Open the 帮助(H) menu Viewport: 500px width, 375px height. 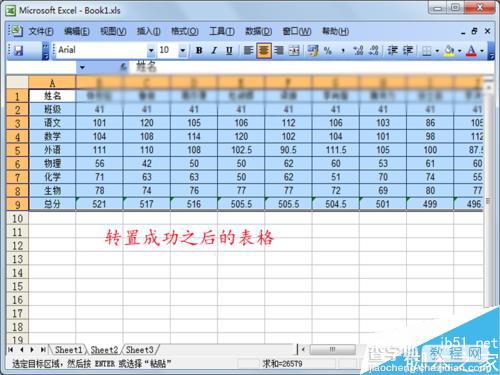[x=335, y=32]
